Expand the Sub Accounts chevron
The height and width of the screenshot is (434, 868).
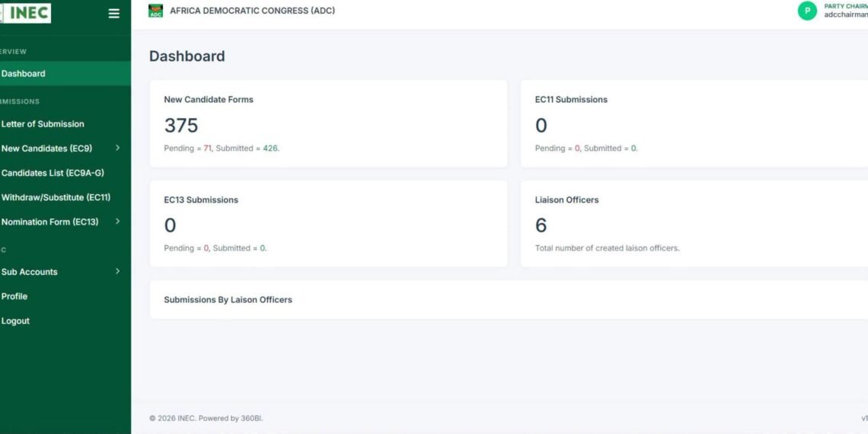(117, 271)
